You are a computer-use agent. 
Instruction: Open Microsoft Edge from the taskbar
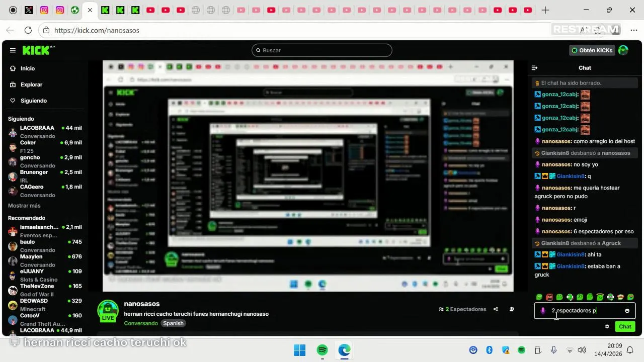click(345, 350)
